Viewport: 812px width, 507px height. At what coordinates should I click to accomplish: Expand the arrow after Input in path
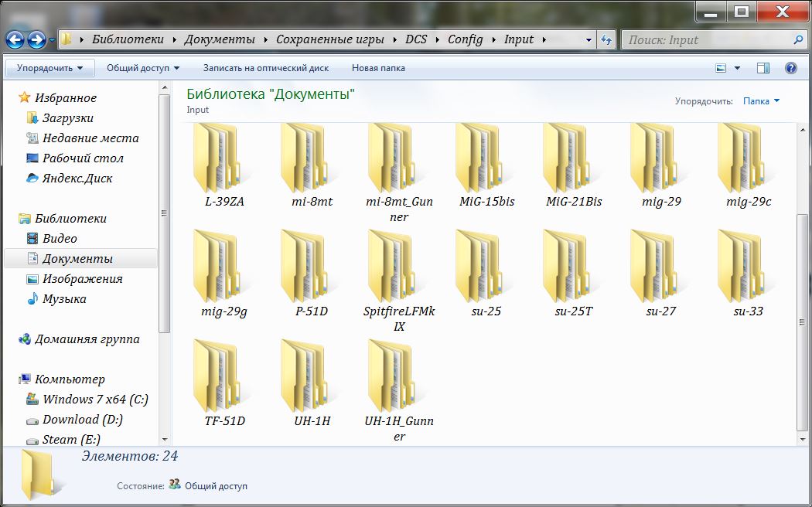coord(544,40)
